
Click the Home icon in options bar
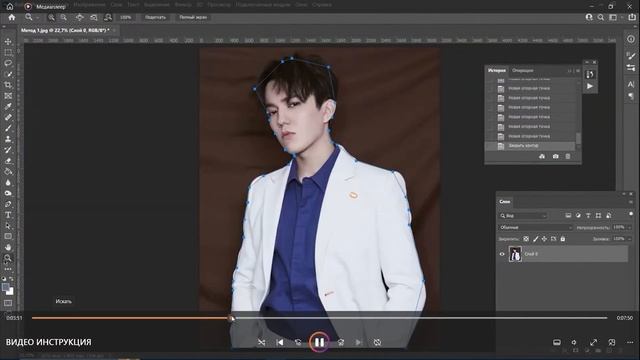12,18
